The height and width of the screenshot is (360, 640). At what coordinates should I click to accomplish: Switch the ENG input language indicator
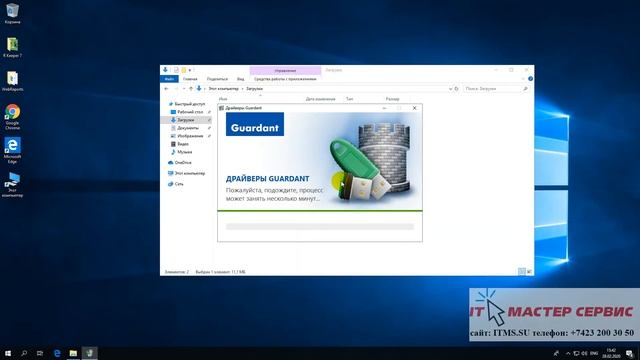pyautogui.click(x=594, y=353)
